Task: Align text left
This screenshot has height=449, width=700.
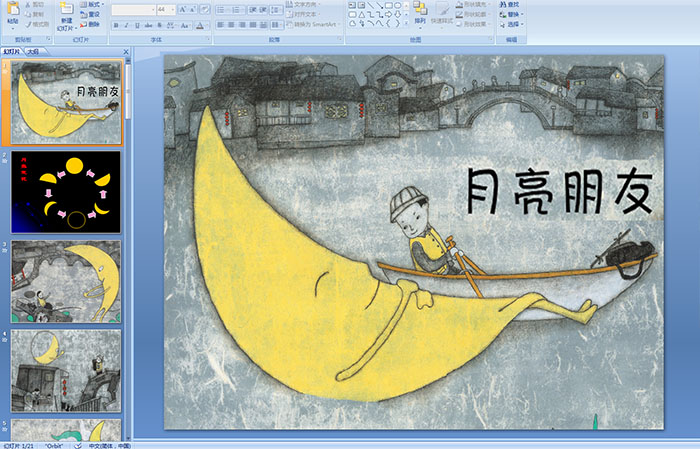Action: coord(221,25)
